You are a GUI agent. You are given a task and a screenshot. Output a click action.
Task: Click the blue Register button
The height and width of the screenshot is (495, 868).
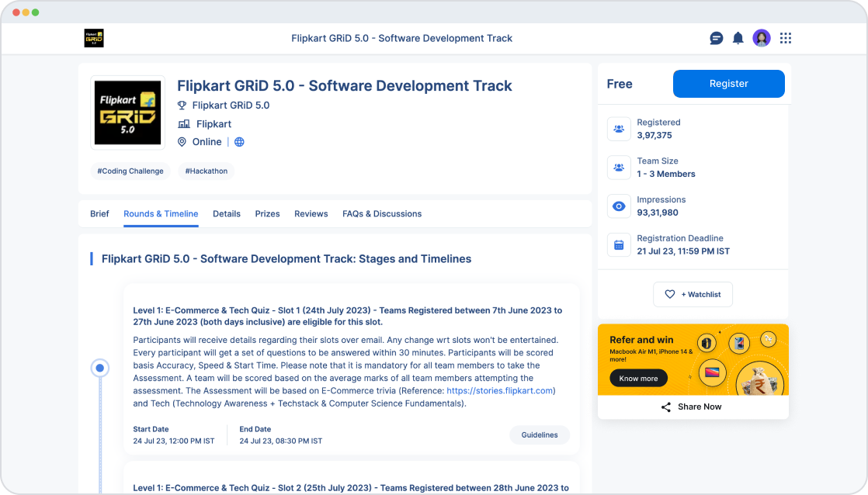tap(728, 84)
